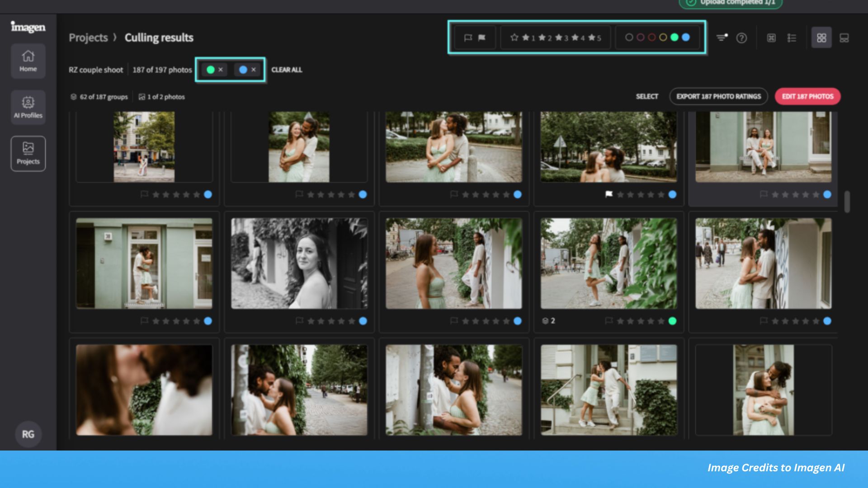
Task: Click the Projects sidebar icon
Action: (x=28, y=154)
